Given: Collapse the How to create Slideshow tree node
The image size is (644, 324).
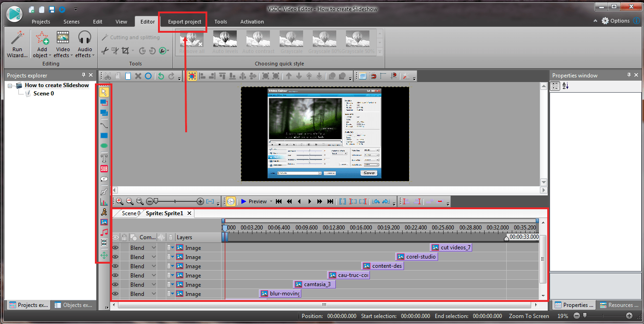Looking at the screenshot, I should 11,85.
